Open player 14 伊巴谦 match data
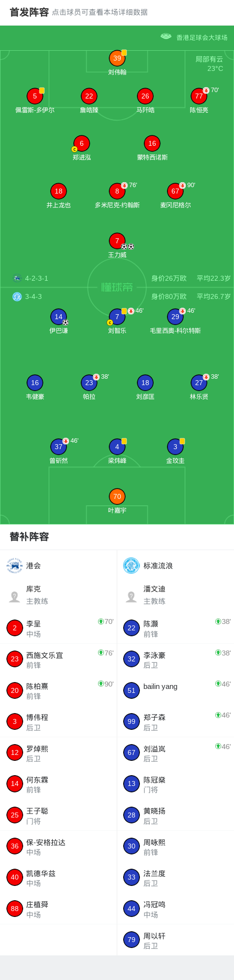The width and height of the screenshot is (234, 980). coord(59,317)
